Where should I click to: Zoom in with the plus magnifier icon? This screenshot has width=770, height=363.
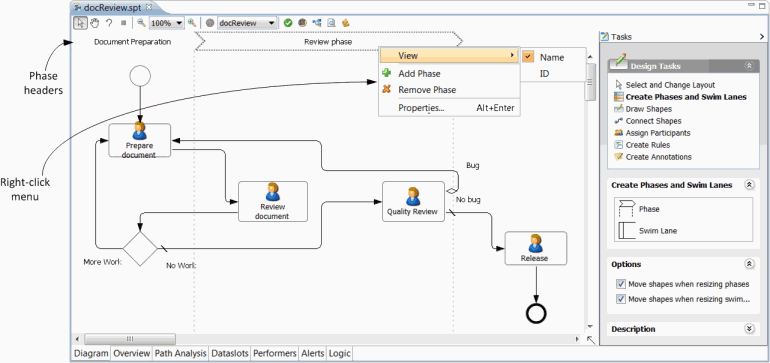192,23
